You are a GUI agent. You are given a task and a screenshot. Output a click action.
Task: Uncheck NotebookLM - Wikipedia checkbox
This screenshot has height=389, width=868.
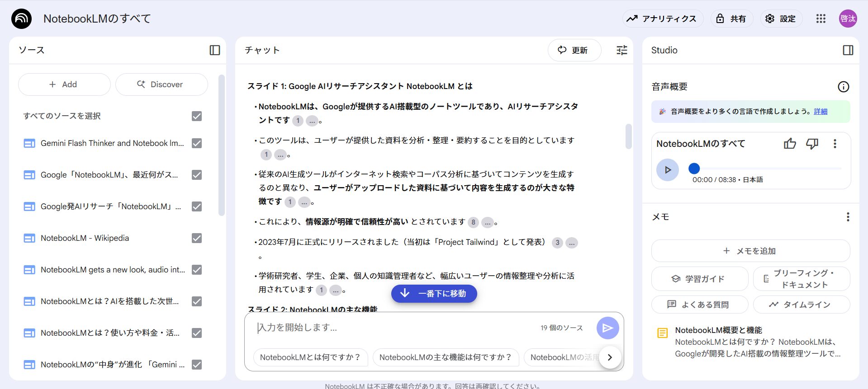197,238
